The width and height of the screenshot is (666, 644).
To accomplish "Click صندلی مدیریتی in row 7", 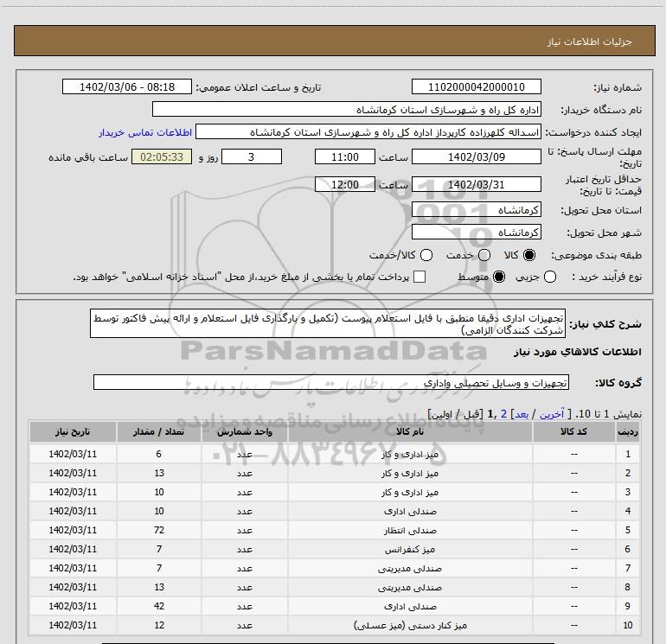I will [x=410, y=569].
